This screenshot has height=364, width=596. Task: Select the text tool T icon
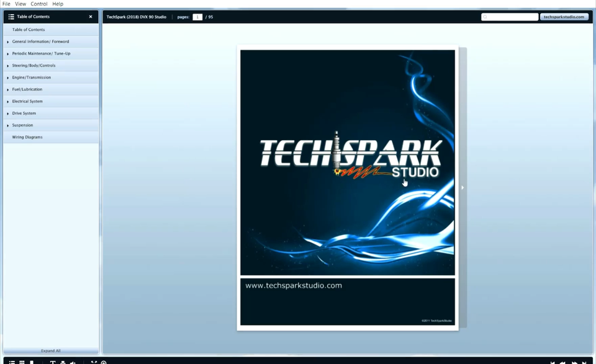[53, 363]
